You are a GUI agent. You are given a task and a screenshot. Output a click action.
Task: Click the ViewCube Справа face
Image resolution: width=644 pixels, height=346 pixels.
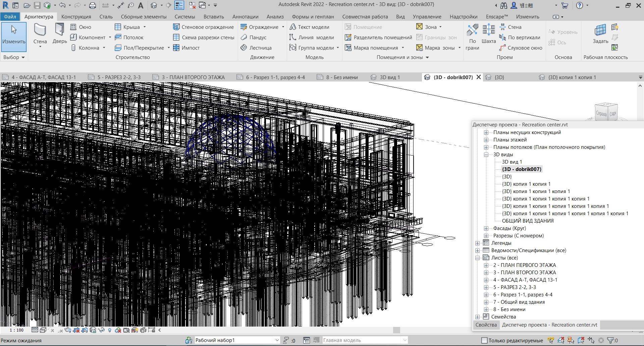[601, 114]
